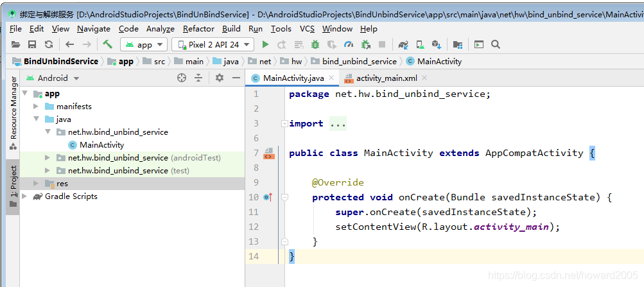Toggle the 1: Project side panel
The width and height of the screenshot is (644, 287).
[13, 187]
